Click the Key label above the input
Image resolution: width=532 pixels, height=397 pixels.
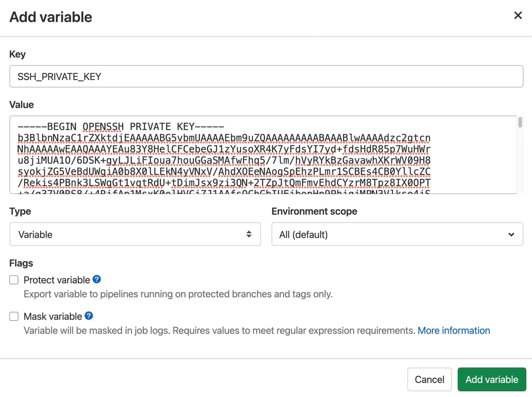[17, 54]
